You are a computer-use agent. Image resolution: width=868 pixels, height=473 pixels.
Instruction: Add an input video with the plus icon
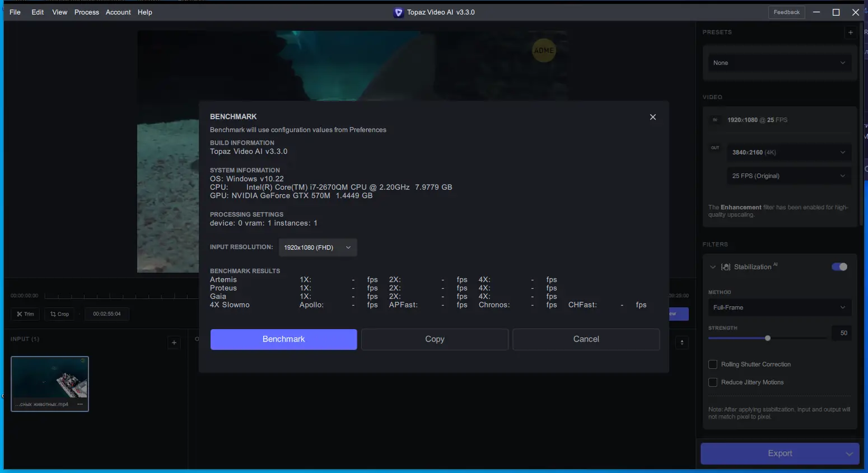(174, 343)
